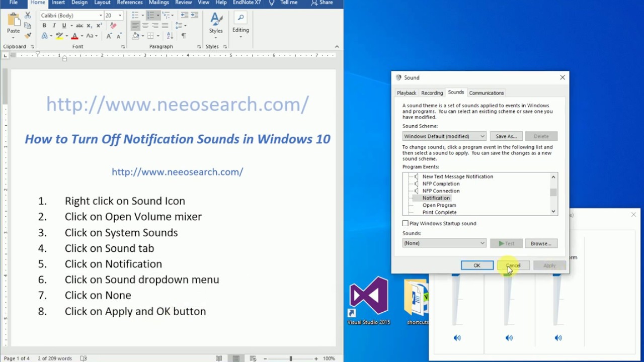Collapse the Word ribbon
Viewport: 644px width, 362px height.
337,47
